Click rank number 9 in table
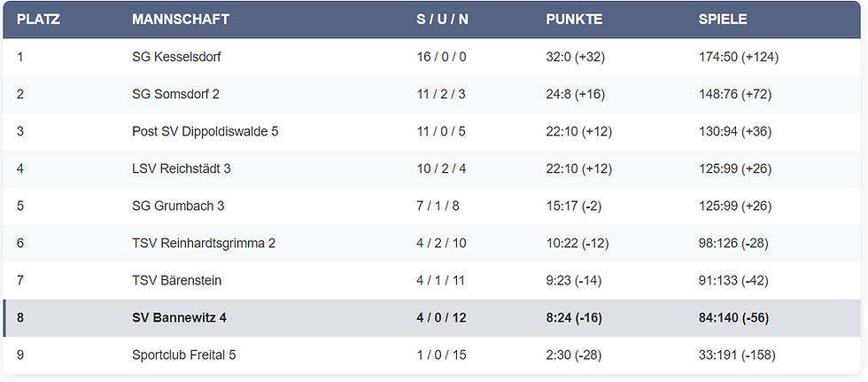Viewport: 868px width, 382px height. click(x=20, y=355)
